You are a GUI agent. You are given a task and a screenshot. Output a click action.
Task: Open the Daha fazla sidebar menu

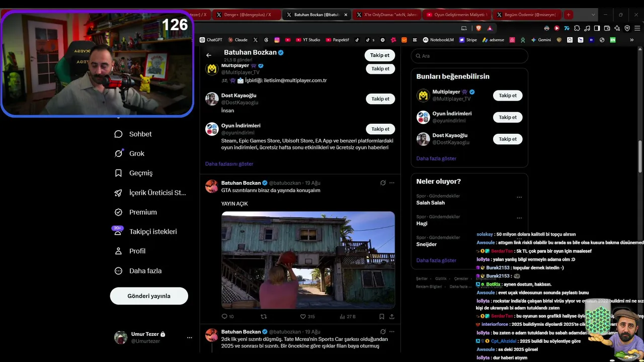coord(138,271)
